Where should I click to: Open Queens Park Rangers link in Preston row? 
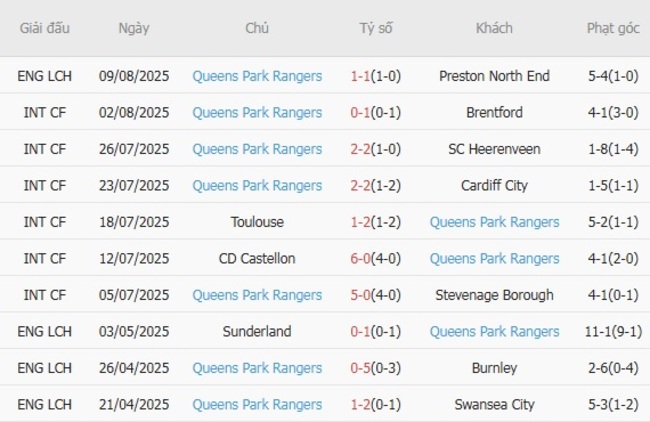click(x=257, y=76)
